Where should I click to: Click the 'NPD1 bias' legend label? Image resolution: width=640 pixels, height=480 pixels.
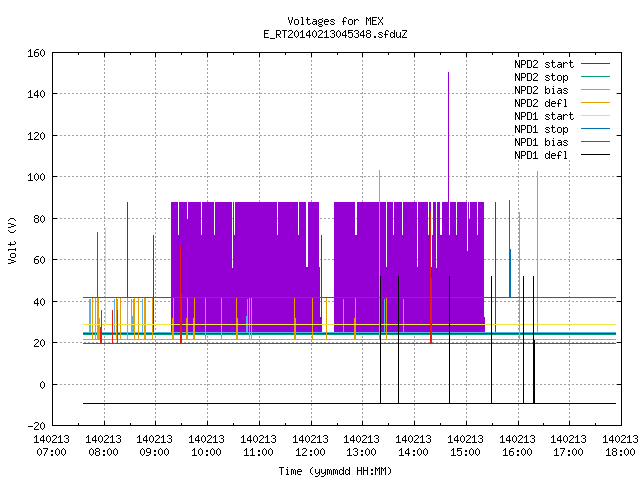tap(541, 142)
